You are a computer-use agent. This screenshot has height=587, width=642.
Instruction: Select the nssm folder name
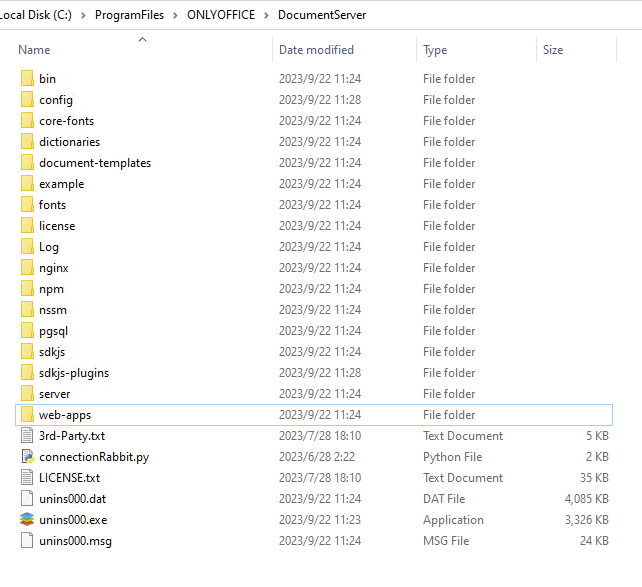(53, 310)
